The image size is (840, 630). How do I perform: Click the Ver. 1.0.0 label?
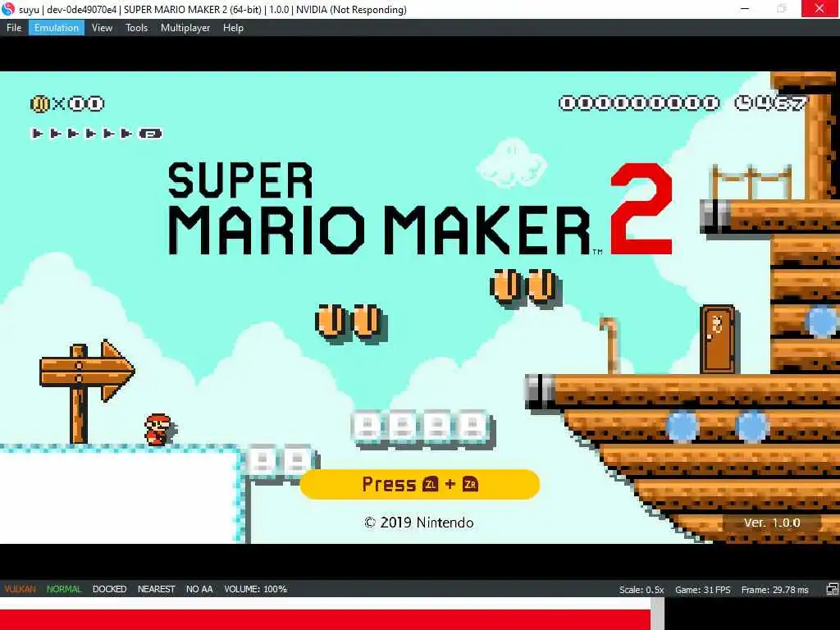pyautogui.click(x=771, y=523)
